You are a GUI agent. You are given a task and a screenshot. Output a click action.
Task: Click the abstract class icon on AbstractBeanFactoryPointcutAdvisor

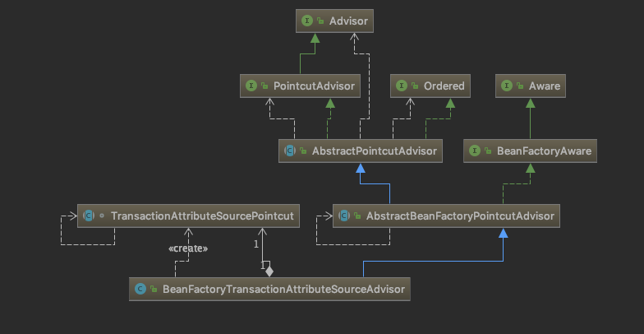(x=344, y=216)
